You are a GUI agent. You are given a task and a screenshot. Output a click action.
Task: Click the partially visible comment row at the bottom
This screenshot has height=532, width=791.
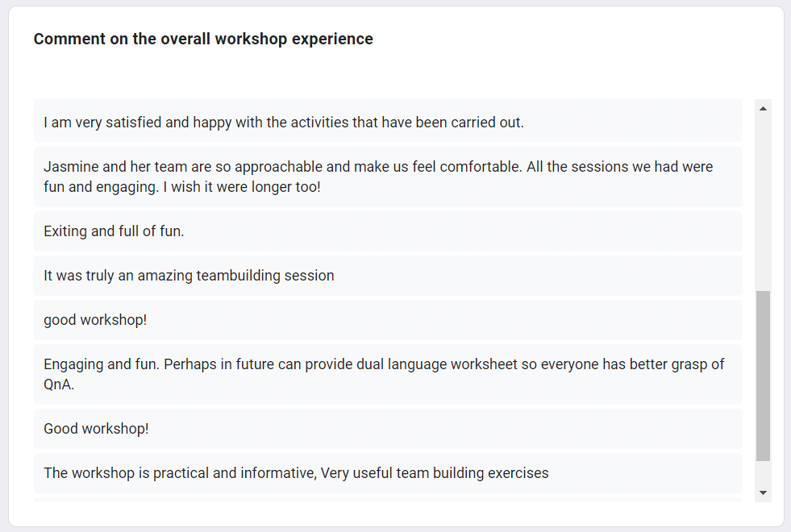click(x=388, y=500)
